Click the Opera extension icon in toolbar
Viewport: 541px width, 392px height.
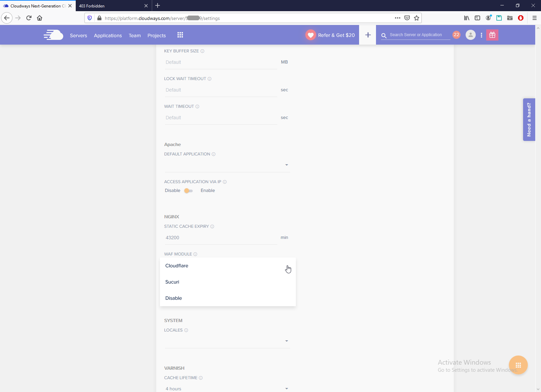pos(521,18)
